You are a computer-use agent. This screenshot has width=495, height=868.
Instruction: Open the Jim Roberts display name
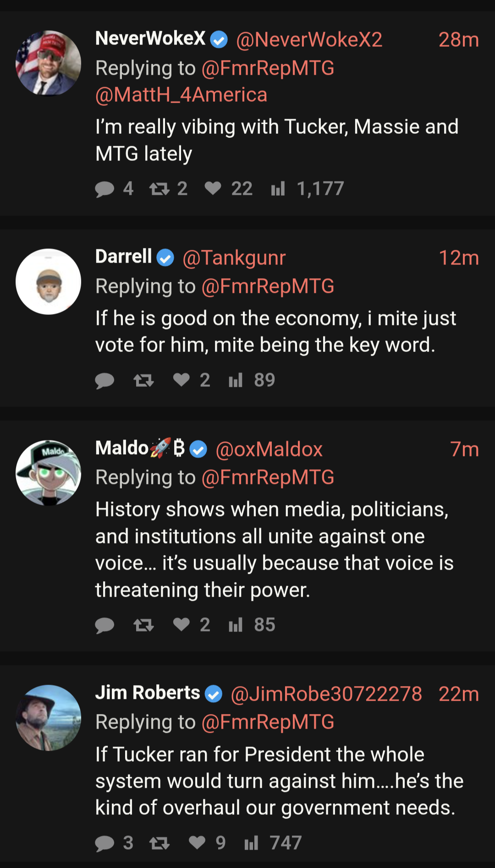pos(148,693)
